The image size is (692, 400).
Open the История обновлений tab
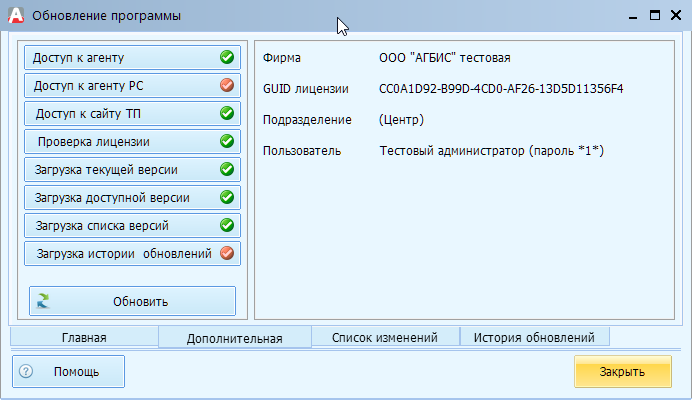[534, 337]
